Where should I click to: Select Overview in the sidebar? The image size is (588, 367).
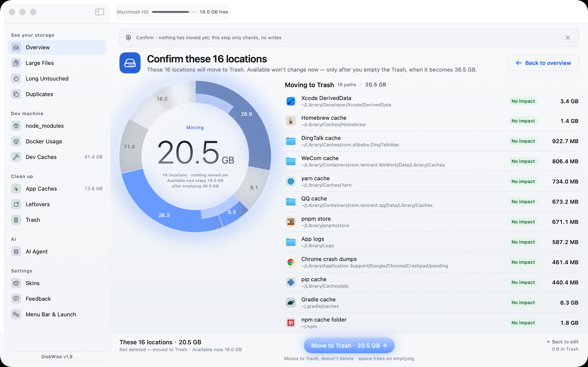pyautogui.click(x=57, y=47)
